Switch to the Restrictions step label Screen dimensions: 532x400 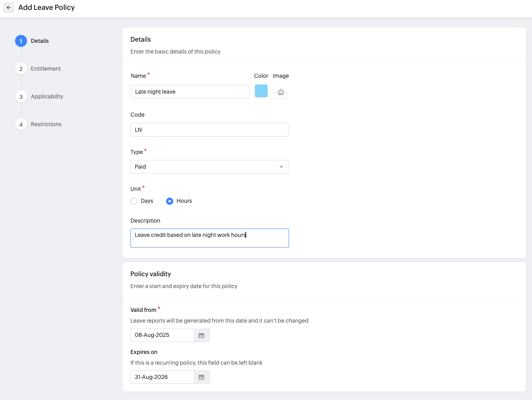pyautogui.click(x=46, y=124)
